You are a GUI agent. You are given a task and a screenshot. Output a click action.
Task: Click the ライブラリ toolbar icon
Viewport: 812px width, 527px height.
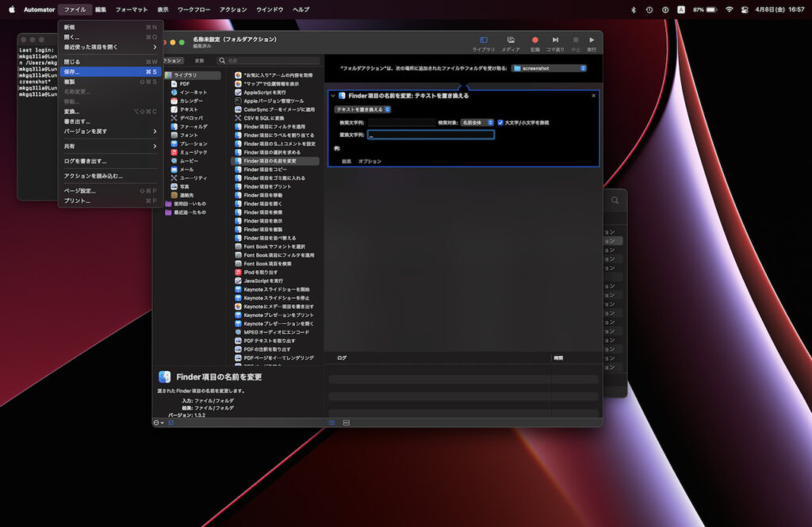483,40
